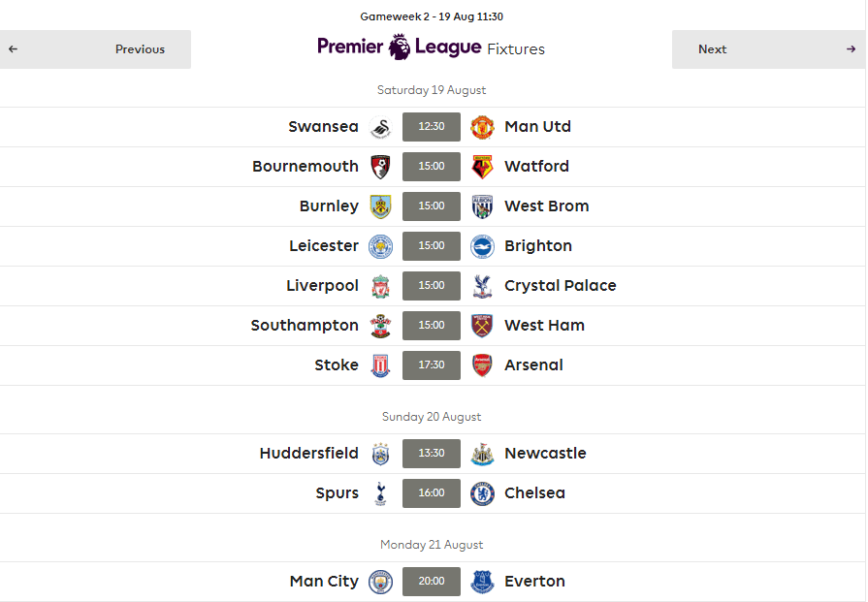Screen dimensions: 868x602
Task: Click the Newcastle club crest
Action: [482, 454]
